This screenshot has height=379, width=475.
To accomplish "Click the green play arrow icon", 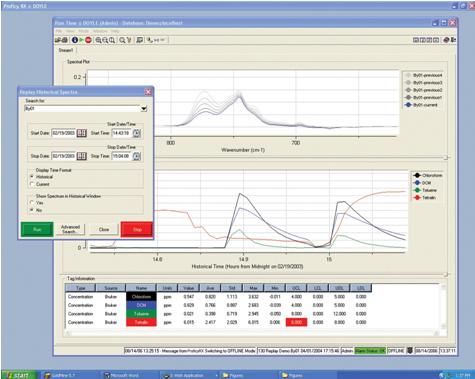I will 81,40.
